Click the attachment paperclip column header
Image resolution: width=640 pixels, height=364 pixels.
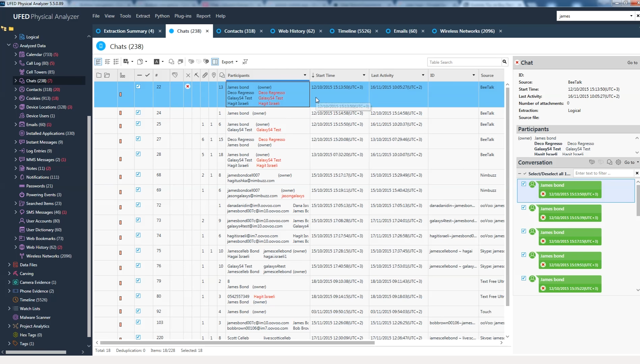point(205,75)
